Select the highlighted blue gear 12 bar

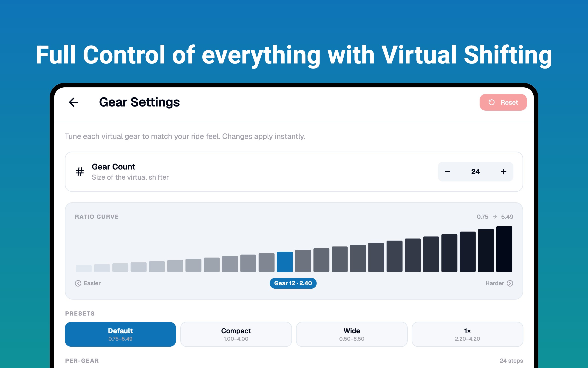(x=285, y=262)
